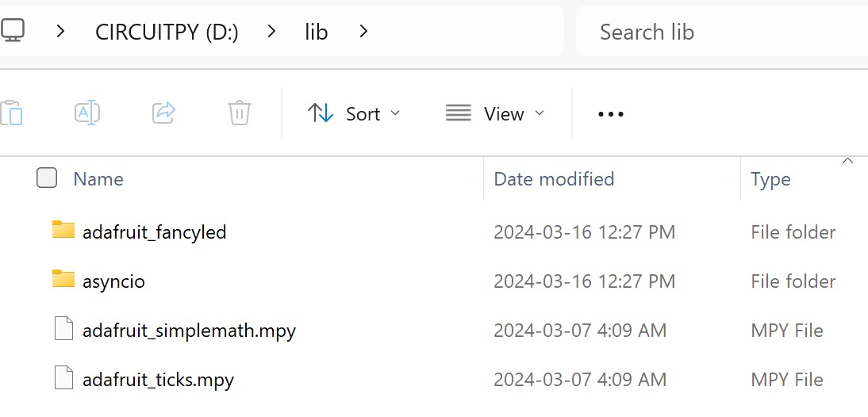The image size is (868, 417).
Task: Sort files by Date modified column
Action: [x=554, y=179]
